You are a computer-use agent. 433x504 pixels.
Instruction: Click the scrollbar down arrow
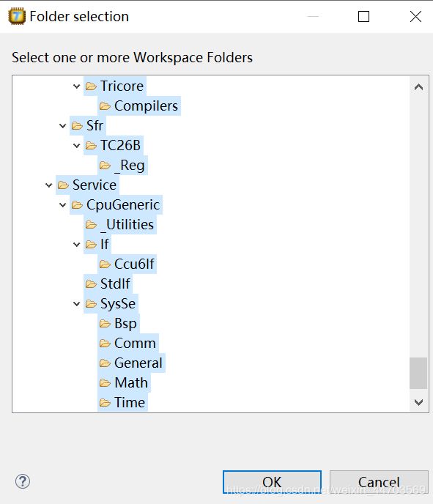tap(418, 402)
